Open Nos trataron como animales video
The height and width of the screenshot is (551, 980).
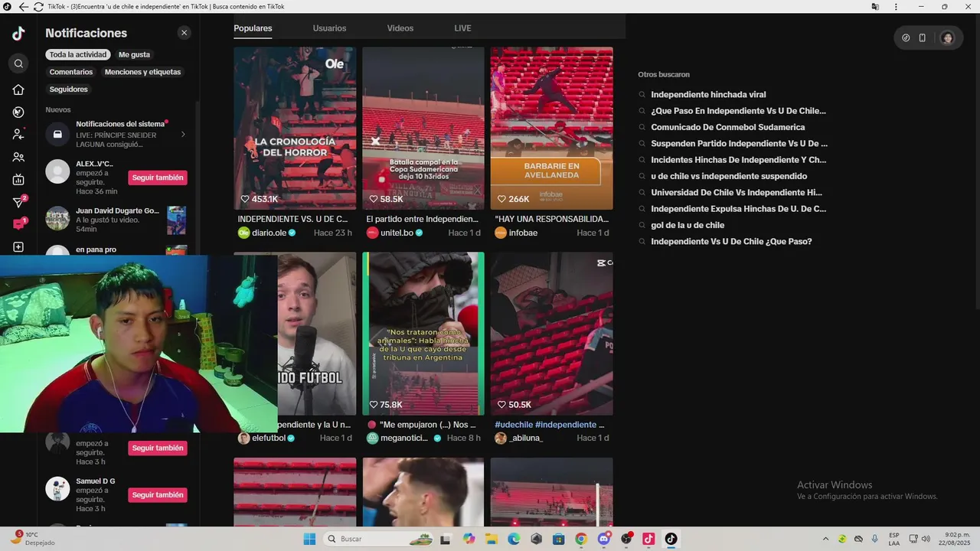pos(423,334)
